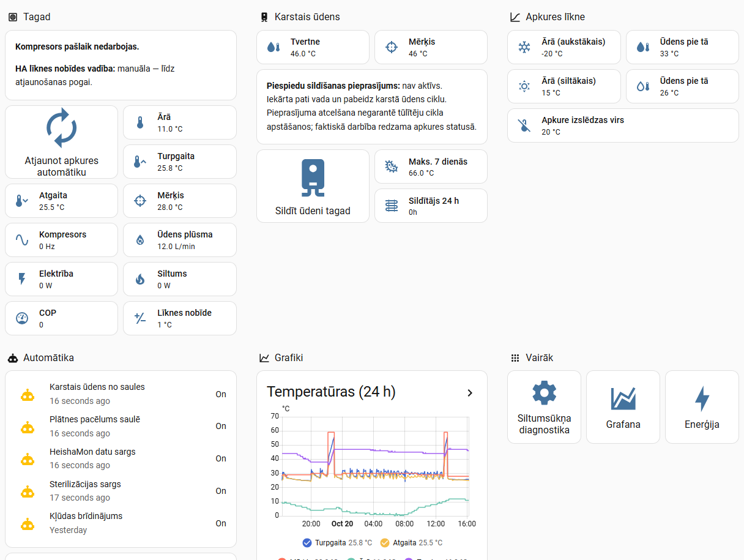744x560 pixels.
Task: Click robot icon beside Sterilizācijas sargs
Action: pyautogui.click(x=28, y=491)
